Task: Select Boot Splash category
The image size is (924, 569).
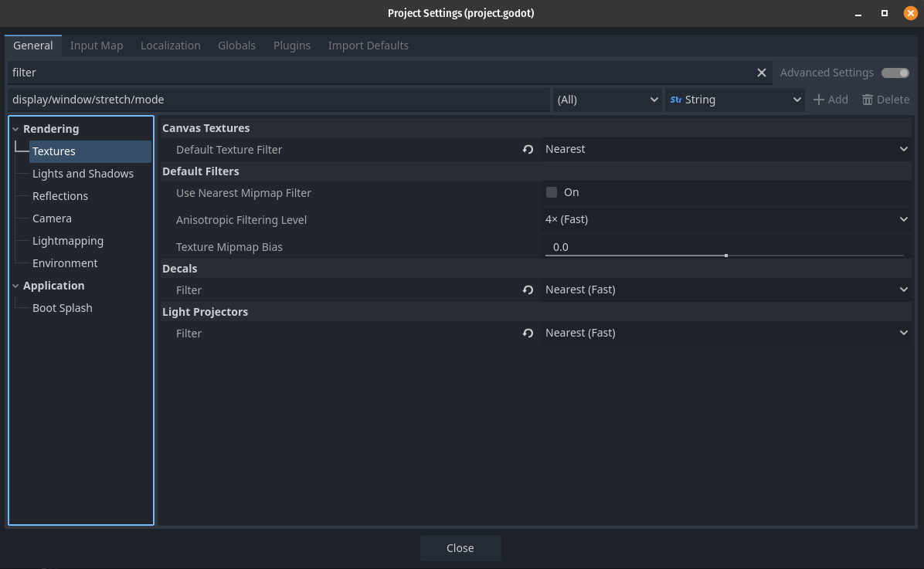Action: 63,308
